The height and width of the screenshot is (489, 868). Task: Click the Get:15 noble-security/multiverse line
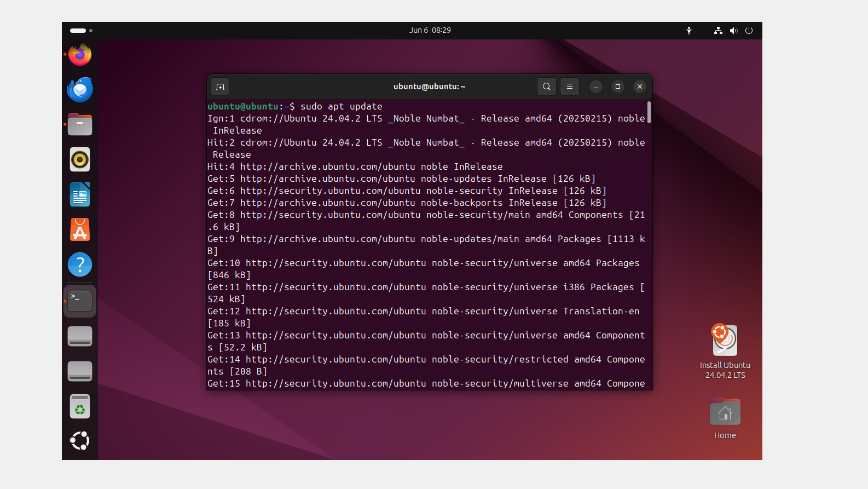[x=426, y=383]
